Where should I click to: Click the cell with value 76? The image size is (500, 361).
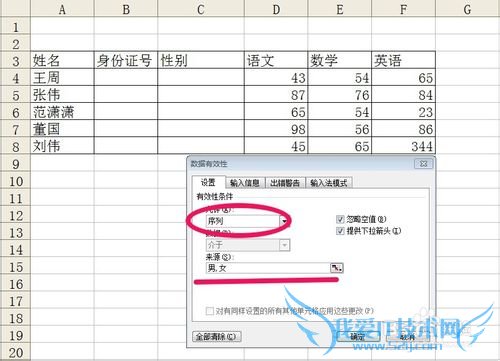340,94
